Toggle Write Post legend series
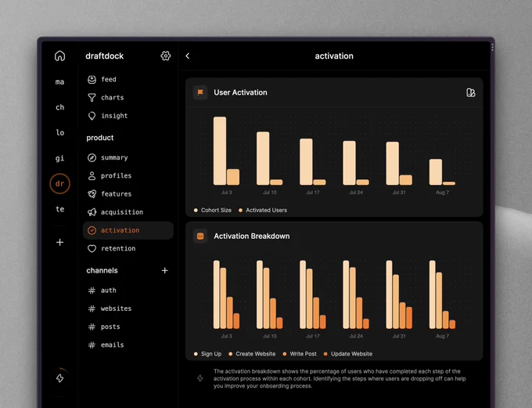The height and width of the screenshot is (408, 532). 300,354
